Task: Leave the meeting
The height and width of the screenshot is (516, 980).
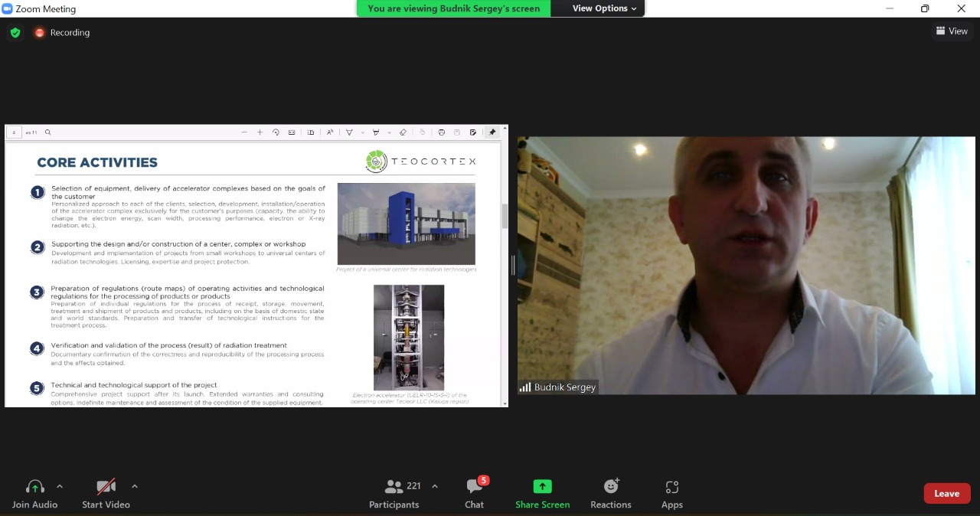Action: [946, 494]
